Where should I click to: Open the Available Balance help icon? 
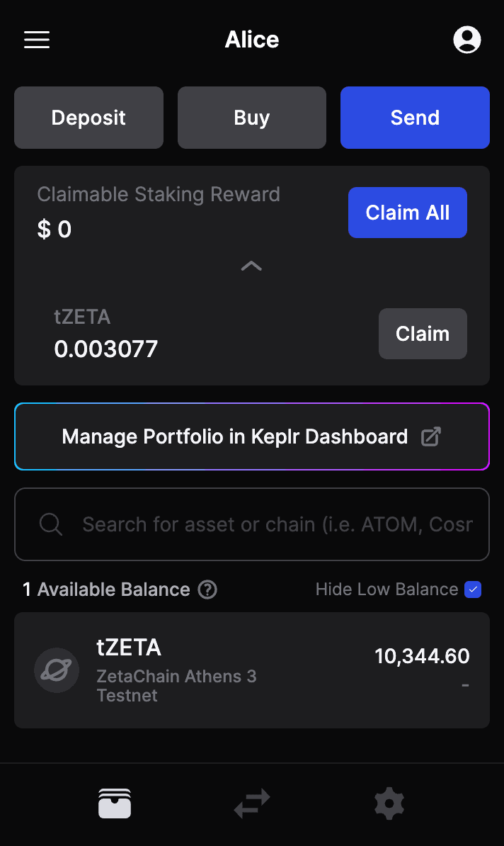(x=206, y=589)
